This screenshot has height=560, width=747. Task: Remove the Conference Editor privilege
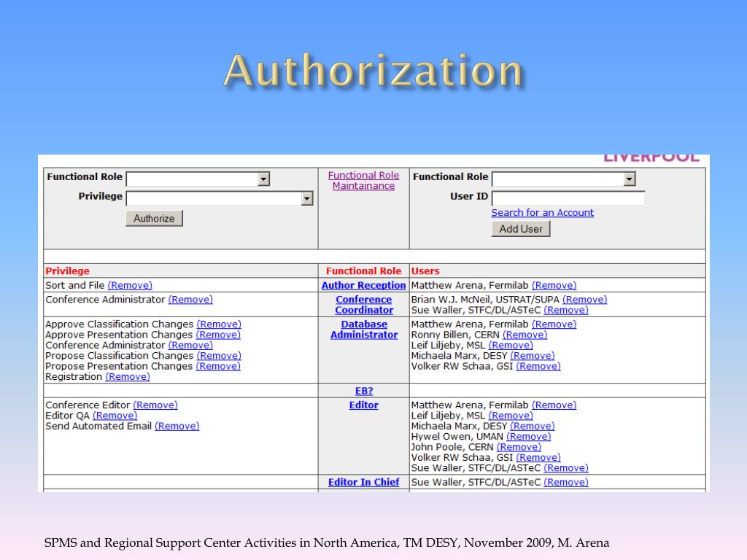(155, 405)
